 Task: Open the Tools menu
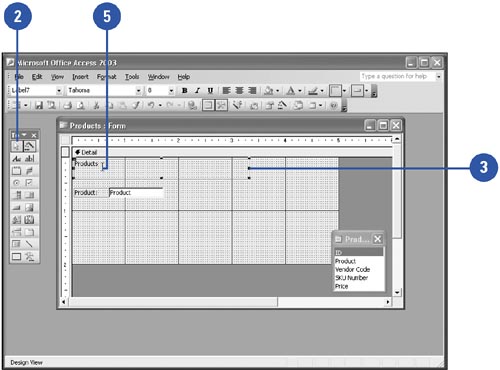(x=132, y=77)
